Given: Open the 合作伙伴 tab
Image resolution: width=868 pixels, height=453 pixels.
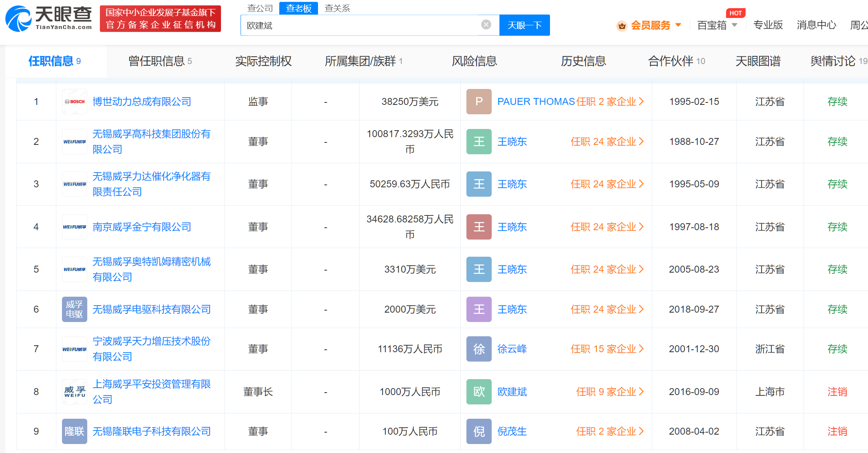Looking at the screenshot, I should click(x=676, y=61).
